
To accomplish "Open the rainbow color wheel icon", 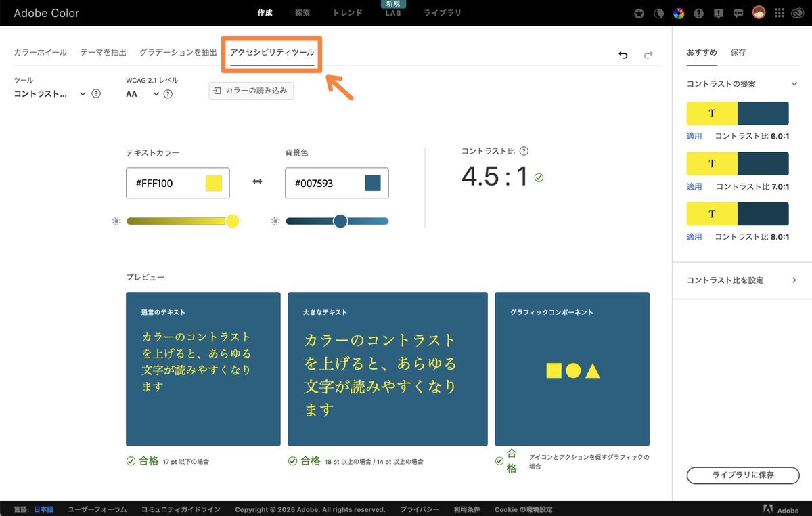I will coord(679,13).
